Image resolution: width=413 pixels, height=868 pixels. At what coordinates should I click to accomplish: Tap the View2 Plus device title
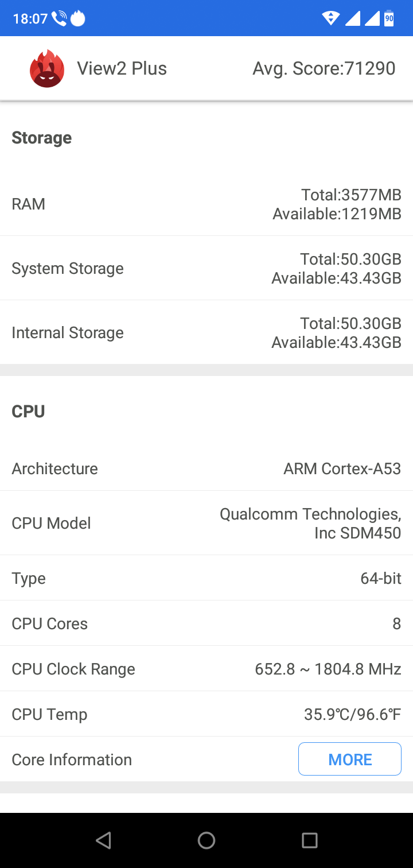(x=122, y=69)
